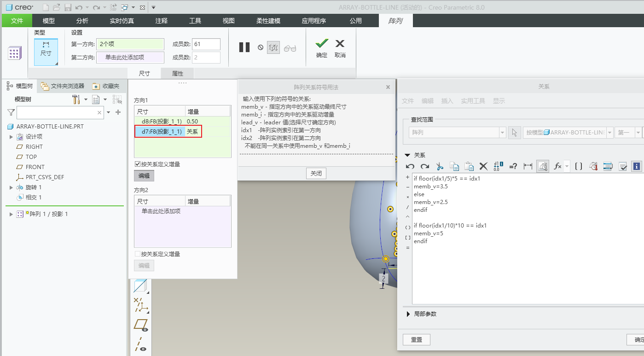Expand 阵列 1 / 投影 1 node
This screenshot has width=644, height=356.
11,214
